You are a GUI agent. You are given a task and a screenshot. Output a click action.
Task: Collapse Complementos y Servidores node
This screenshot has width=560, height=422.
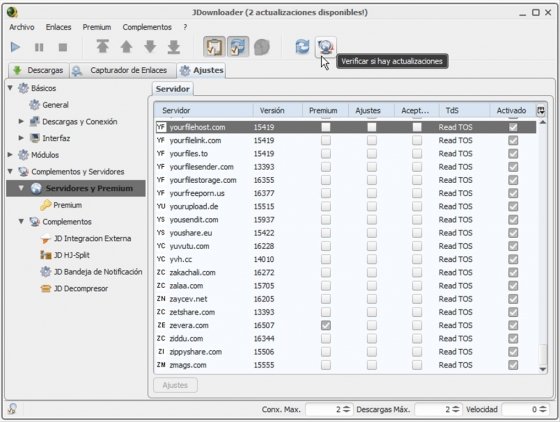[10, 171]
